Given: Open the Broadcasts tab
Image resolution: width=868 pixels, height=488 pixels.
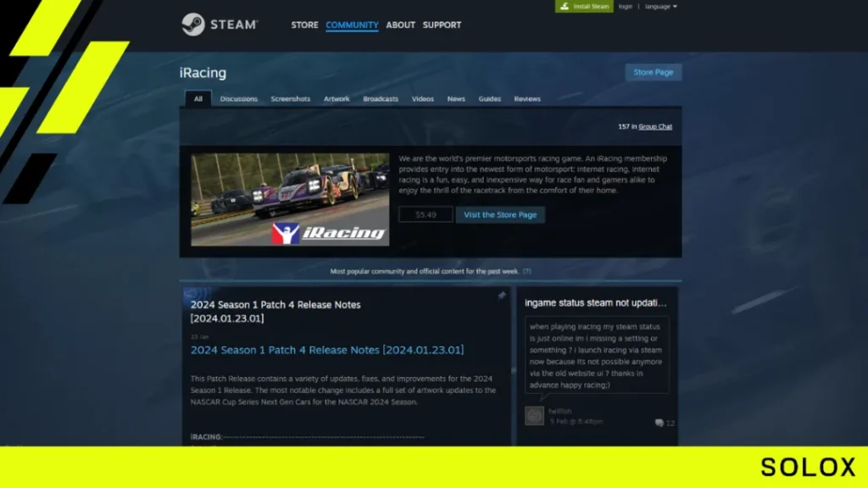Looking at the screenshot, I should tap(381, 99).
